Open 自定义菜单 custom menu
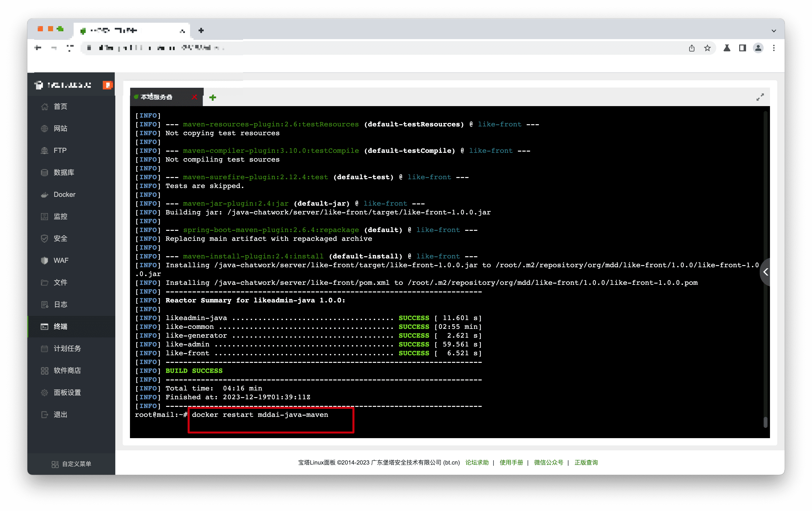812x511 pixels. (71, 464)
